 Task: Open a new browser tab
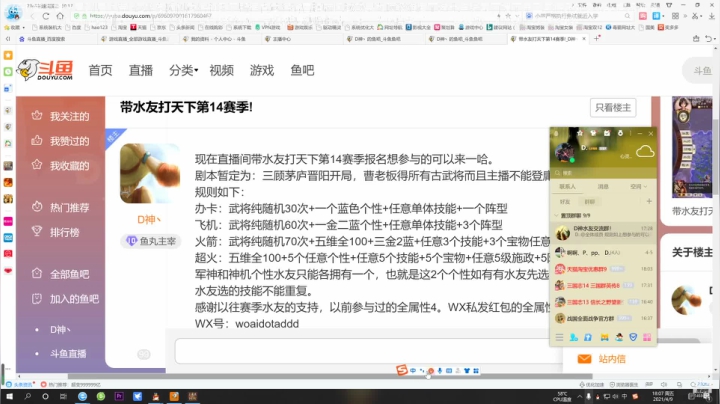(596, 39)
